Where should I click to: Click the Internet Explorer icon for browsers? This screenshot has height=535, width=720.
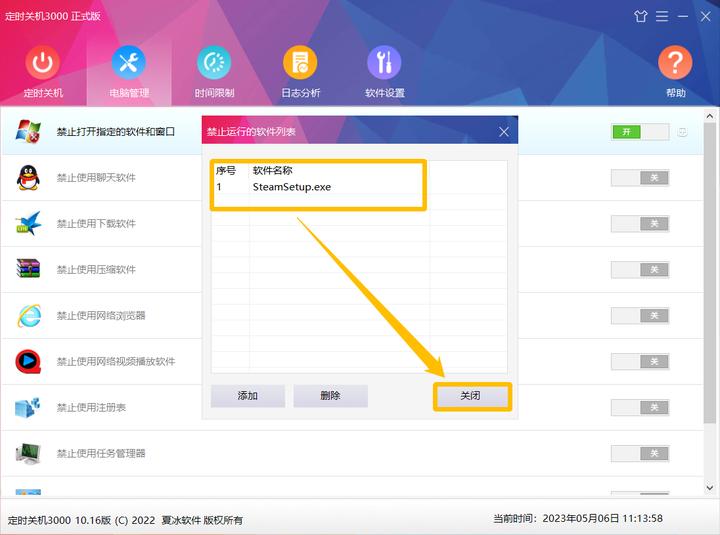(x=29, y=315)
